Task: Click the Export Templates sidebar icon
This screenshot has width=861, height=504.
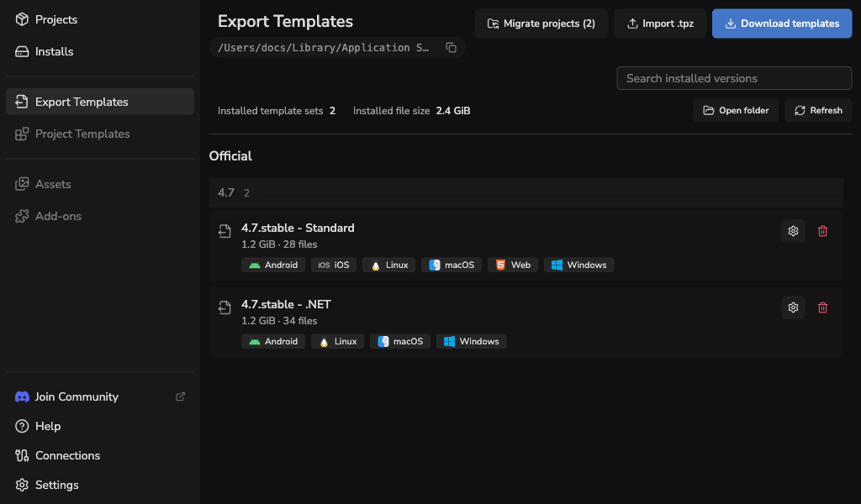Action: point(22,102)
